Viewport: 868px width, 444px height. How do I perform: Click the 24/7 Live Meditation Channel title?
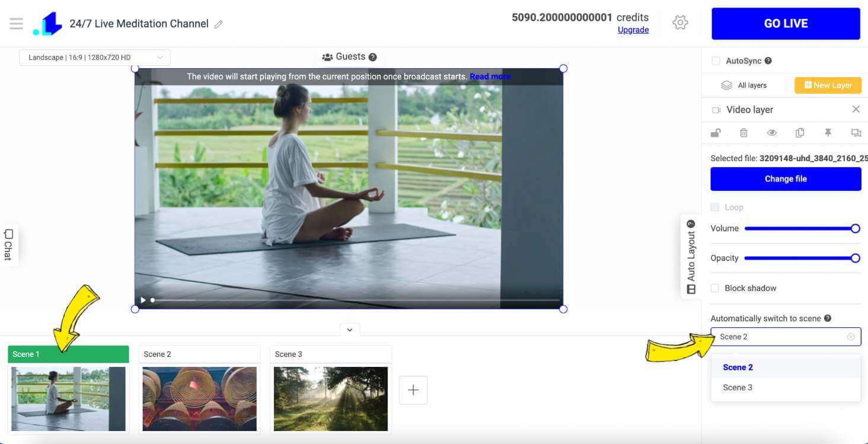click(139, 24)
